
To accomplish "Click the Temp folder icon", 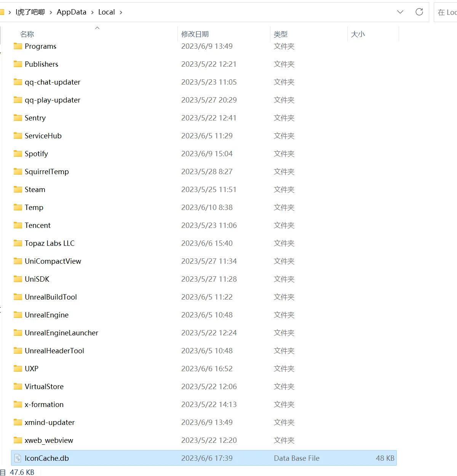I will tap(18, 207).
